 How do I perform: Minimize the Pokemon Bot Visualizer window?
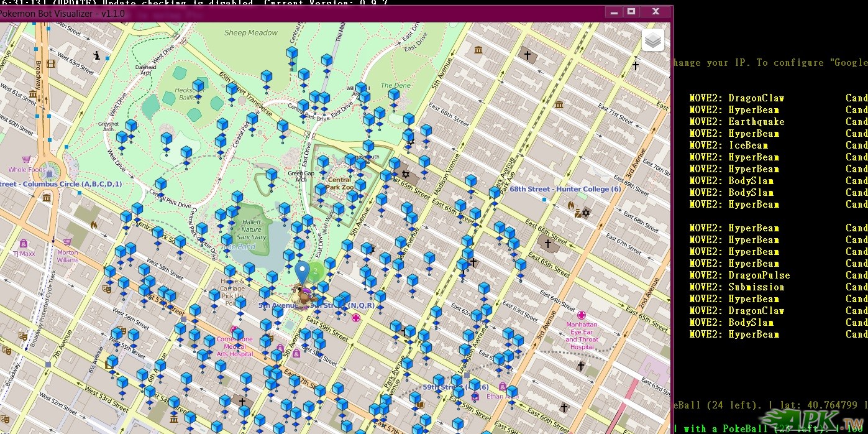pos(614,11)
